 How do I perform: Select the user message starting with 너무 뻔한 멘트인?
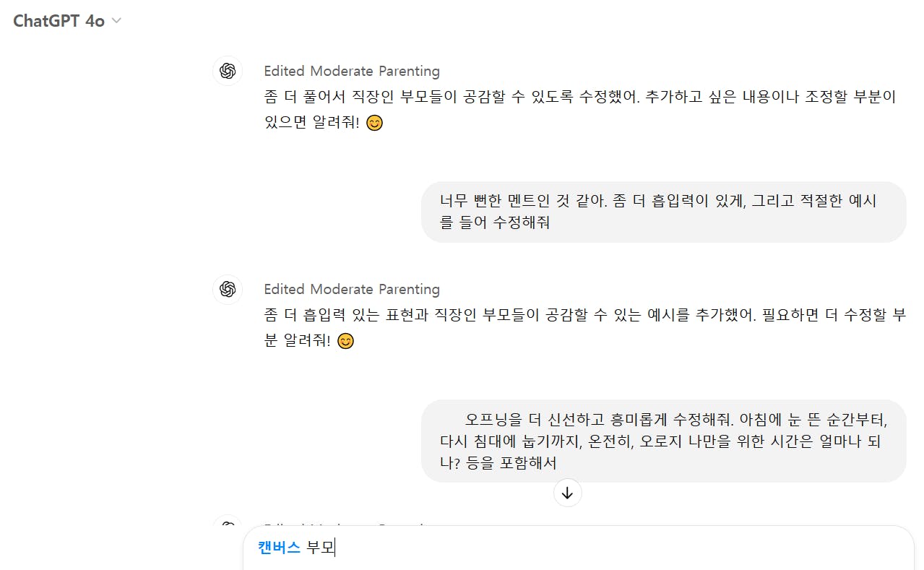[x=657, y=201]
